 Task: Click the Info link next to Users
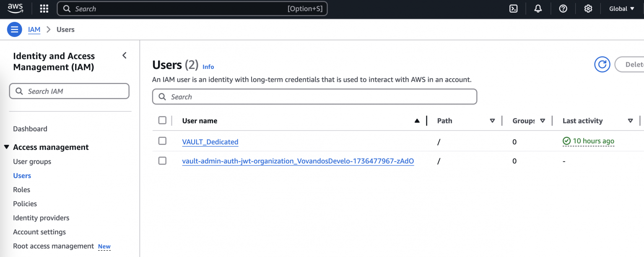click(x=208, y=66)
